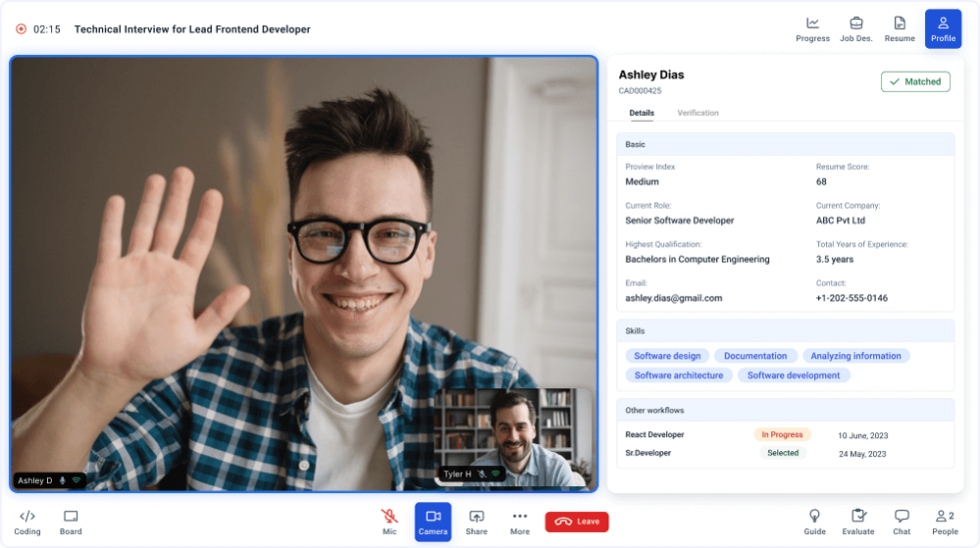Switch to the Verification tab
Image resolution: width=980 pixels, height=548 pixels.
coord(697,113)
